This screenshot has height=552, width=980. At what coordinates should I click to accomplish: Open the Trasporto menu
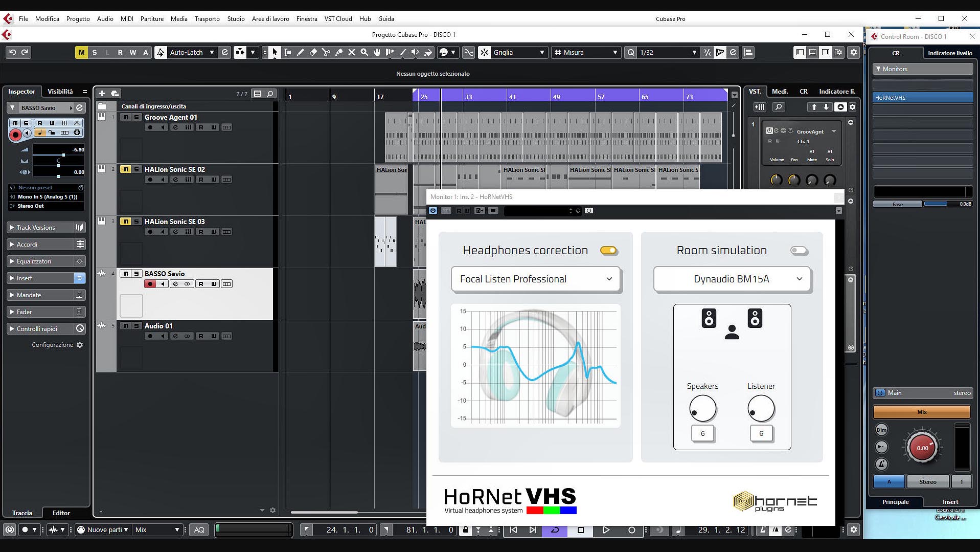click(207, 19)
